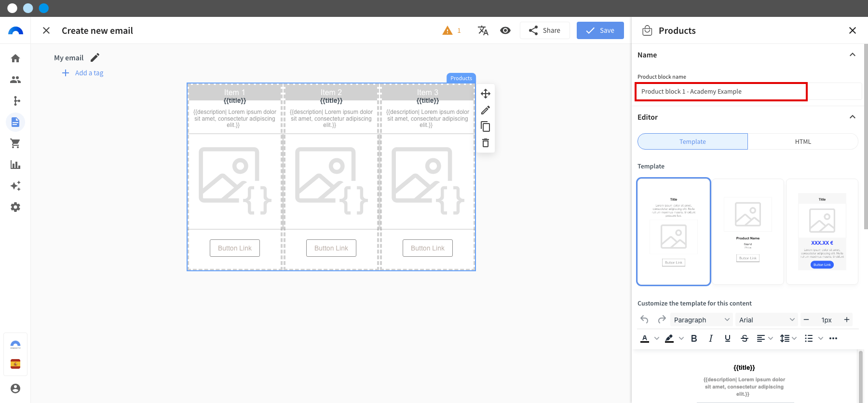
Task: Select the Products block label
Action: [461, 78]
